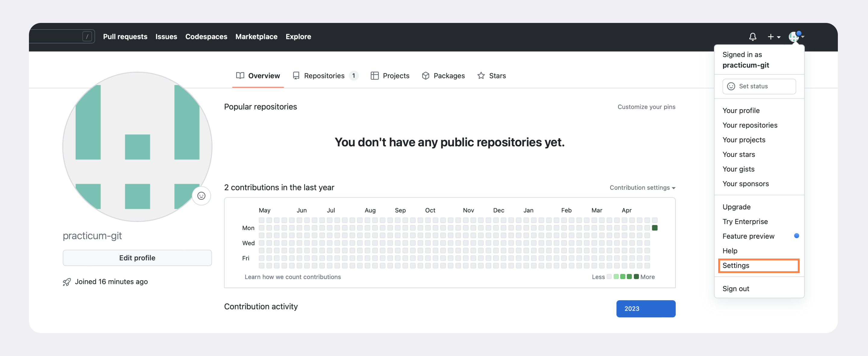The image size is (868, 356).
Task: Click the Contribution activity heading
Action: click(261, 307)
